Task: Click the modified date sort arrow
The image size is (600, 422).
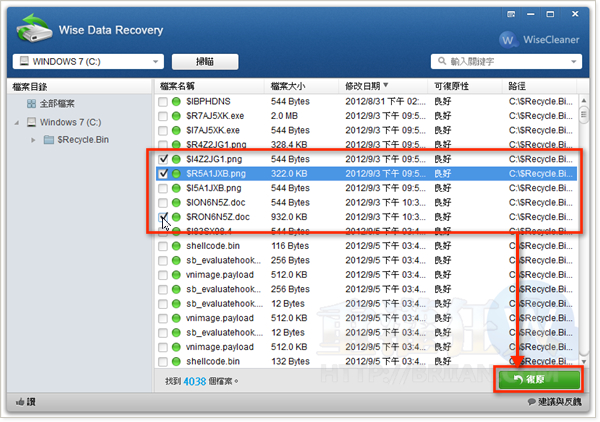Action: point(386,85)
